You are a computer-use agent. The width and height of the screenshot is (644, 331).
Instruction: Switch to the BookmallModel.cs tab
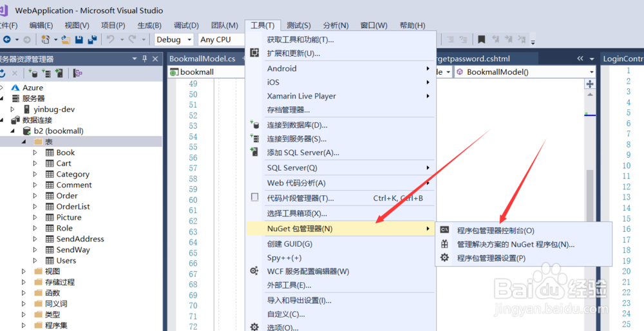pos(202,59)
